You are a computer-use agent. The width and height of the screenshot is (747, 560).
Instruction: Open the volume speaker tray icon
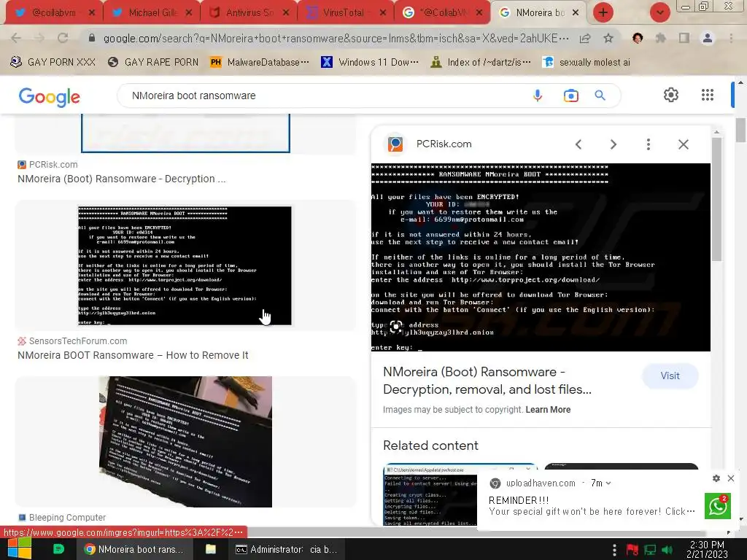pyautogui.click(x=667, y=550)
